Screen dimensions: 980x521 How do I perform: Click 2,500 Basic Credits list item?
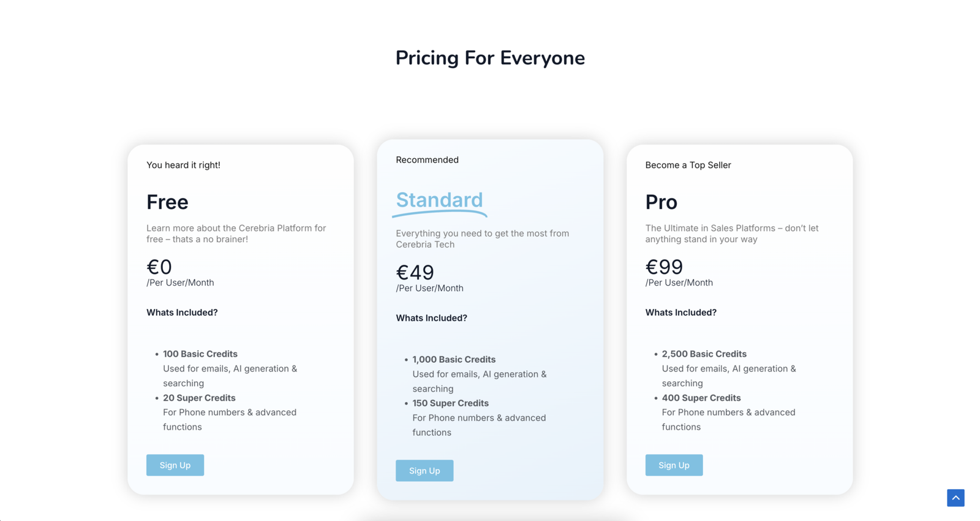pos(704,354)
